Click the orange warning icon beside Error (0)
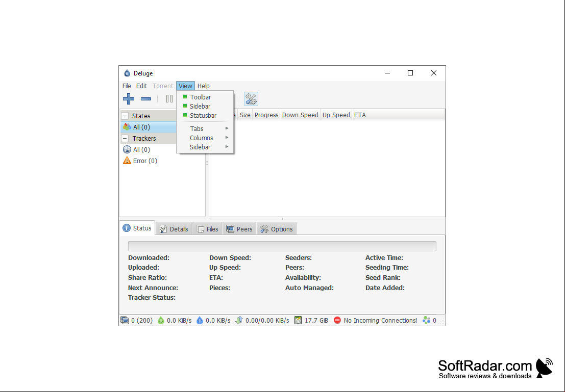The height and width of the screenshot is (392, 565). [127, 161]
